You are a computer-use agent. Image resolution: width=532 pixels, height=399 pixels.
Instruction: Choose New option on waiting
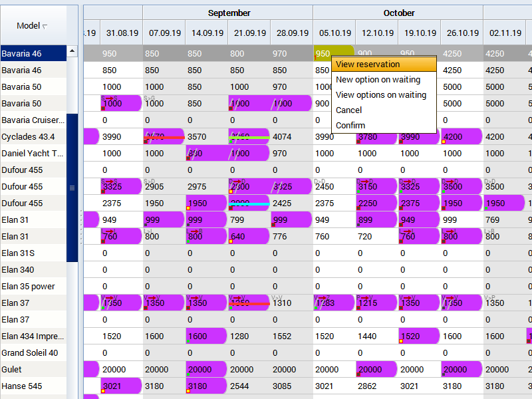pyautogui.click(x=378, y=80)
